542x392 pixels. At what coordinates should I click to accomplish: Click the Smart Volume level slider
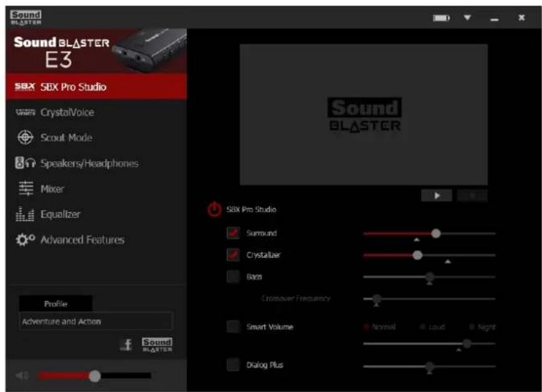(430, 343)
